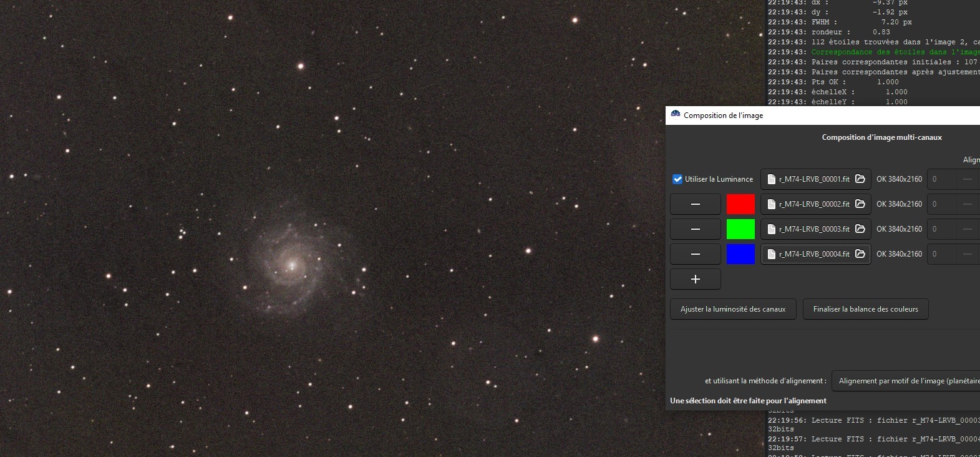Open folder icon for r_M74-LRVB_00003.fit
The image size is (980, 457).
(860, 229)
